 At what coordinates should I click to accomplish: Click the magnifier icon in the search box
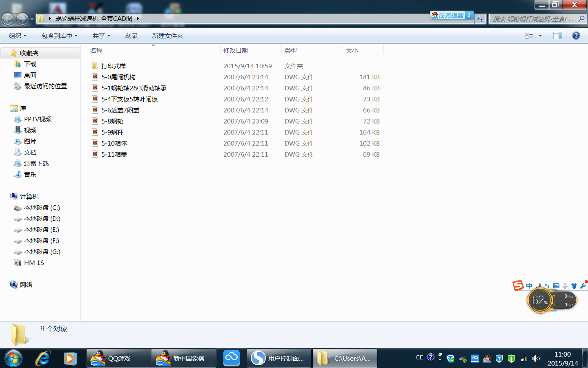pos(581,19)
